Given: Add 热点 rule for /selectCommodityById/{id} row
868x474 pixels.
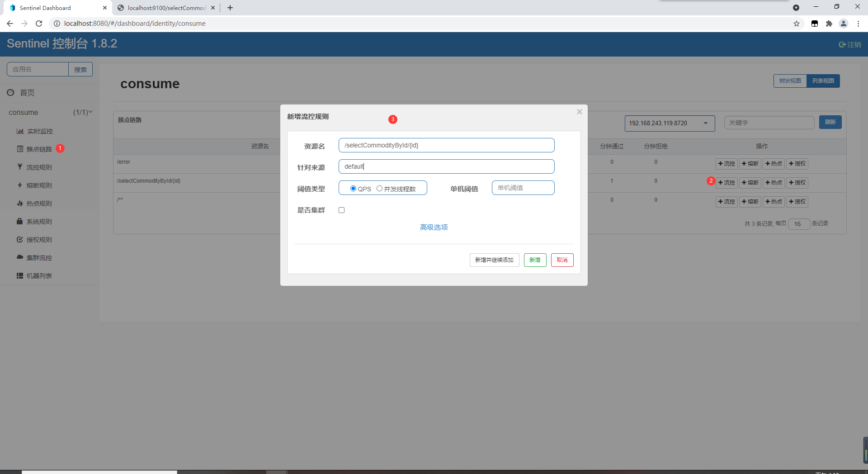Looking at the screenshot, I should [774, 183].
